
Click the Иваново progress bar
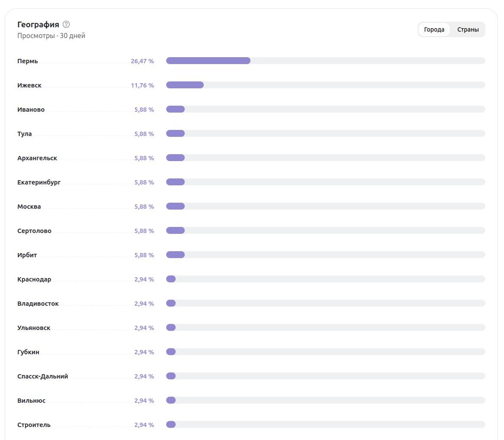click(326, 109)
